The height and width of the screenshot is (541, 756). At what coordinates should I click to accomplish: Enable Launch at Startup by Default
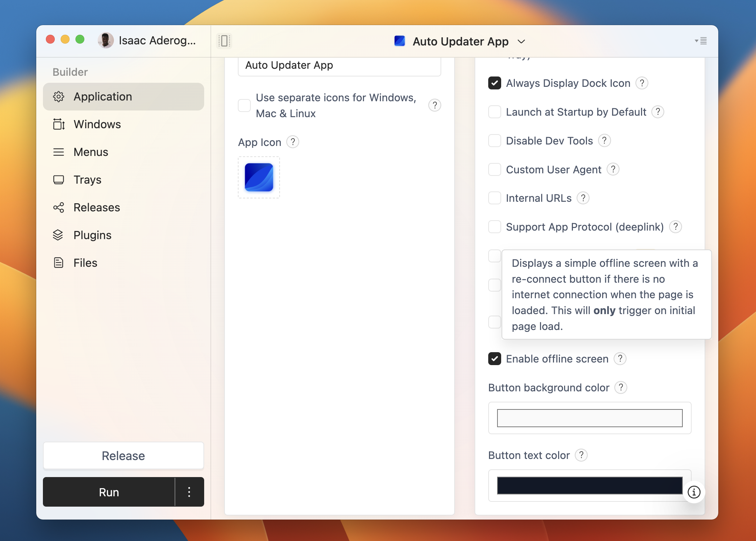pyautogui.click(x=495, y=112)
